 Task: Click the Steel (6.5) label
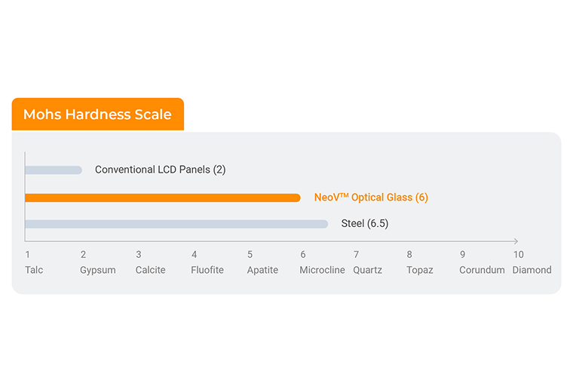365,224
